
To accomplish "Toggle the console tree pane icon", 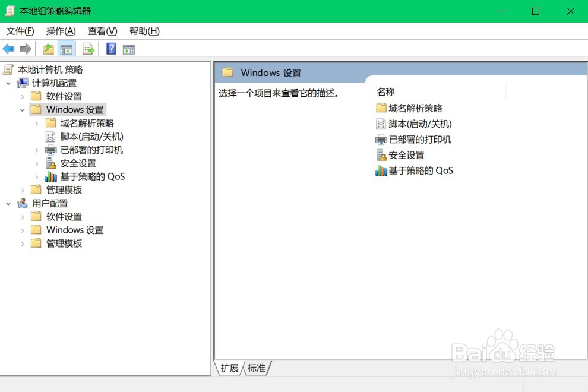I will 67,49.
